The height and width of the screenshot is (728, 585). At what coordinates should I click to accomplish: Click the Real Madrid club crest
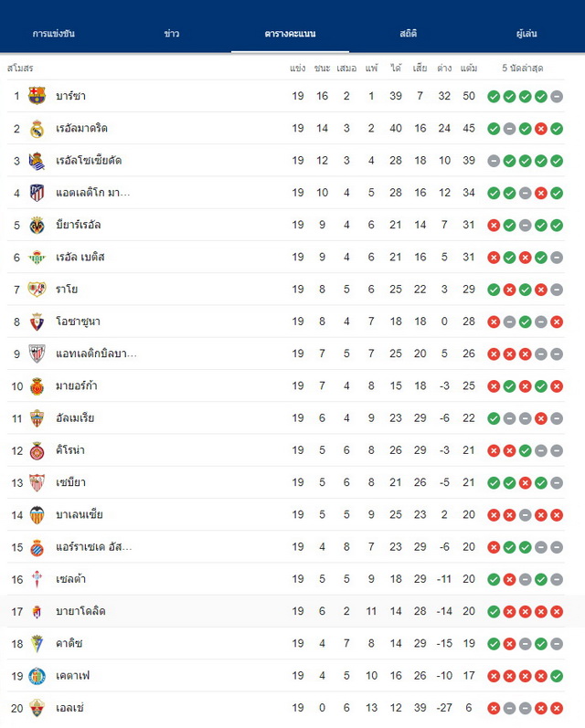coord(37,129)
